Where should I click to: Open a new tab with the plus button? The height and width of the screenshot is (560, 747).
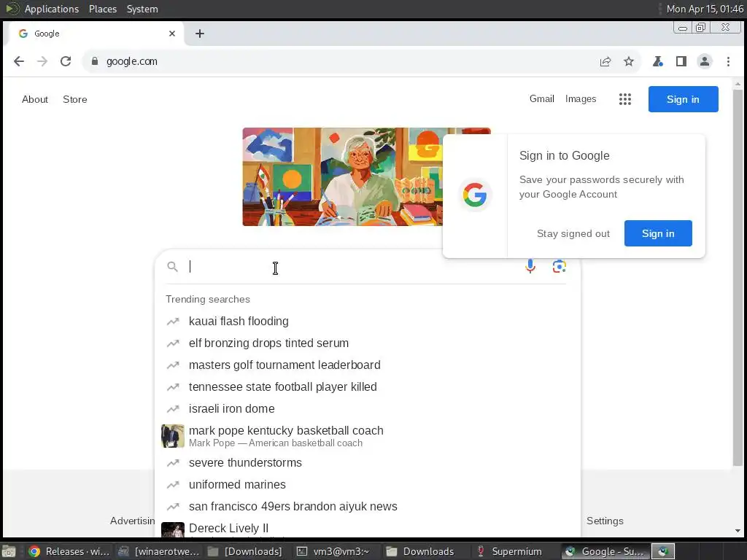[x=200, y=34]
